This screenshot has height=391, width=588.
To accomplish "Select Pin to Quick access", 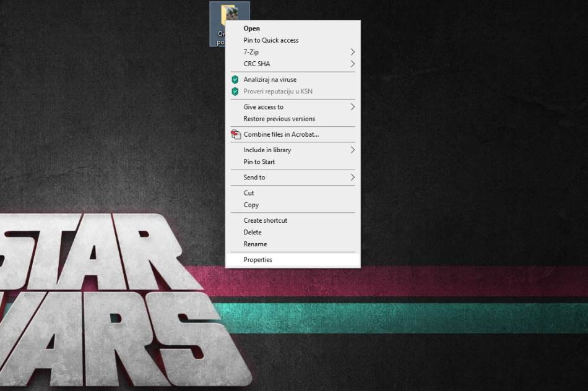I will 270,40.
